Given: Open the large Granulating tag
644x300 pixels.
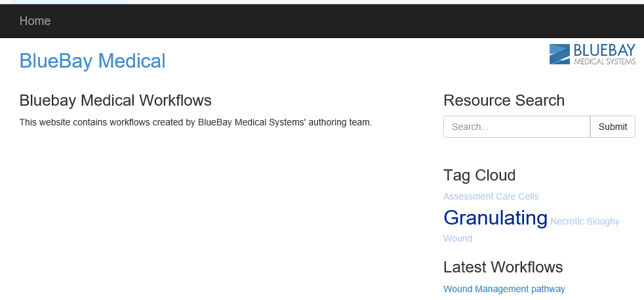Looking at the screenshot, I should click(x=495, y=217).
